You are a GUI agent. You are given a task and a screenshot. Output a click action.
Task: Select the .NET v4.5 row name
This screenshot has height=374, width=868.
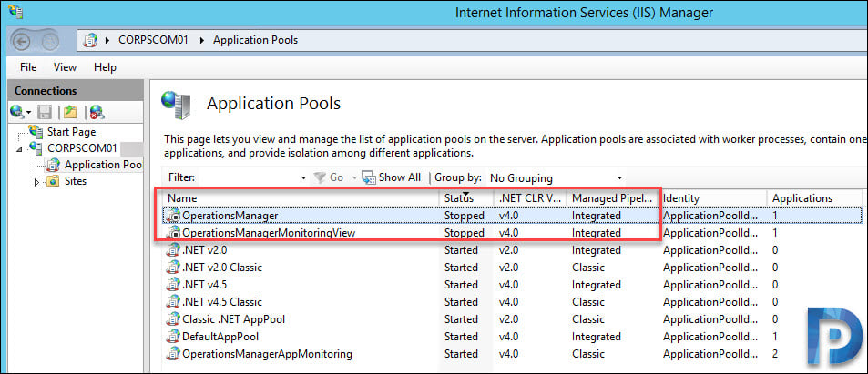tap(204, 285)
